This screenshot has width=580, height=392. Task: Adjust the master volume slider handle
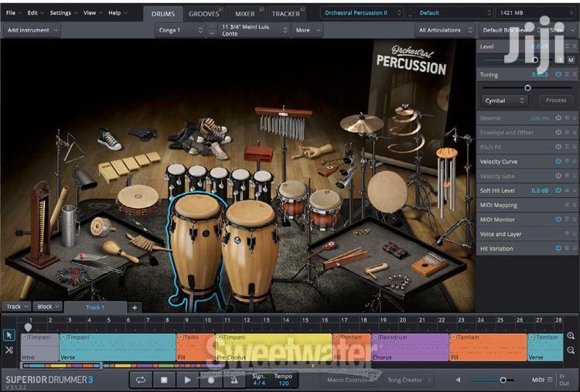[x=503, y=380]
